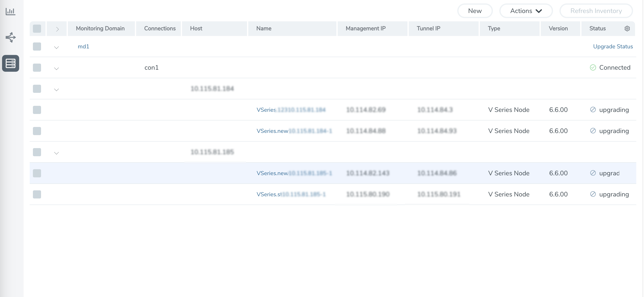Check the con1 connection row checkbox

(x=37, y=67)
